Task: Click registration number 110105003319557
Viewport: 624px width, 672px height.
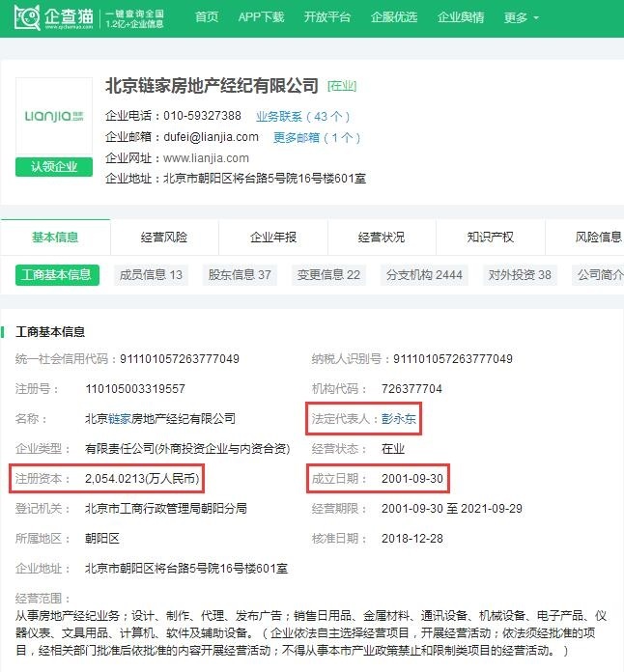Action: pos(135,389)
